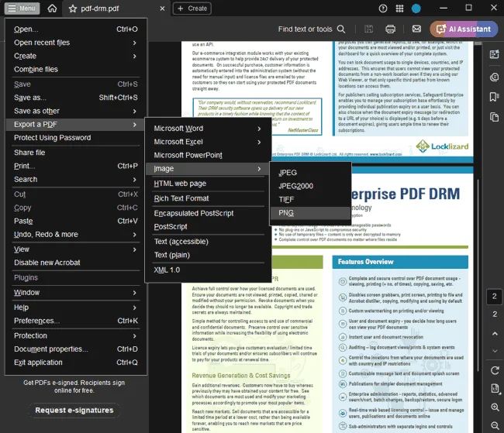Open the apps grid icon
Viewport: 504px width, 433px height.
point(399,9)
